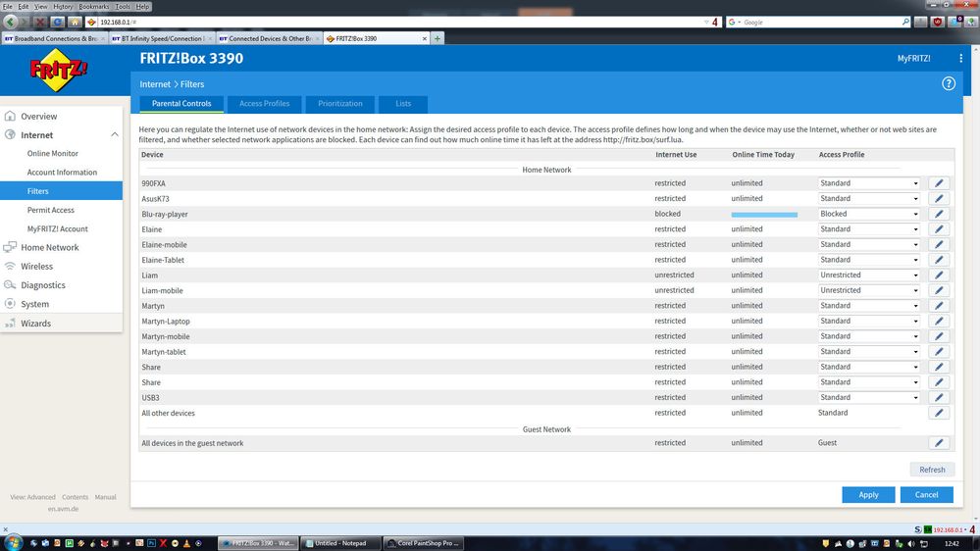Open the Tools browser menu

click(x=123, y=6)
